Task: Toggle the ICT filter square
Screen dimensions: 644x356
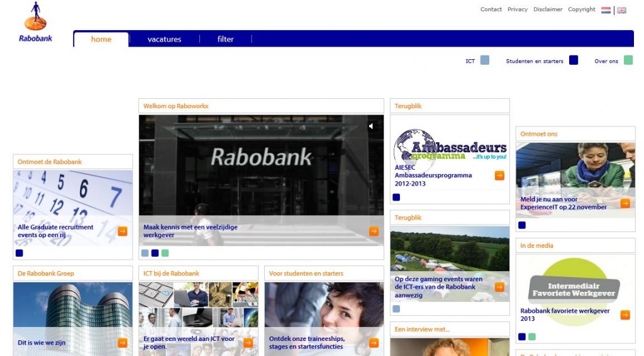Action: click(485, 60)
